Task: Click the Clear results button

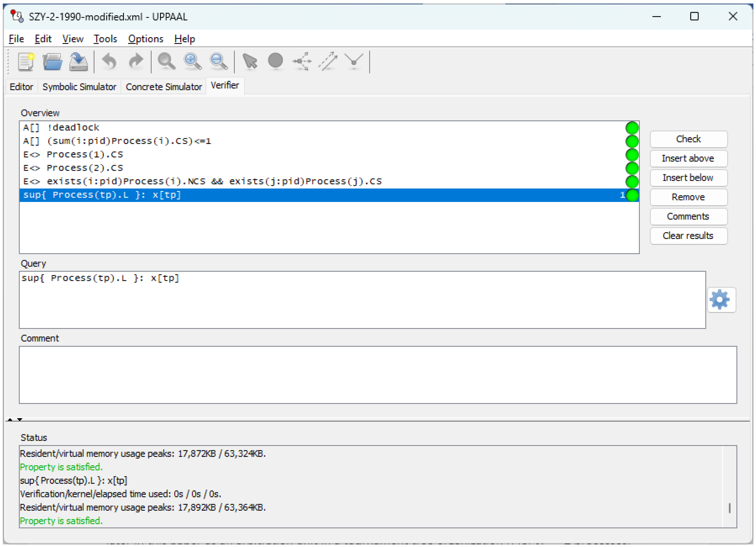Action: 688,236
